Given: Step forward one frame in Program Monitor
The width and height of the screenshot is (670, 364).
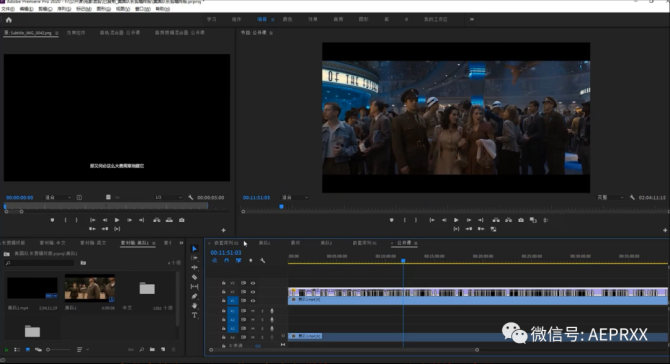Looking at the screenshot, I should coord(468,220).
